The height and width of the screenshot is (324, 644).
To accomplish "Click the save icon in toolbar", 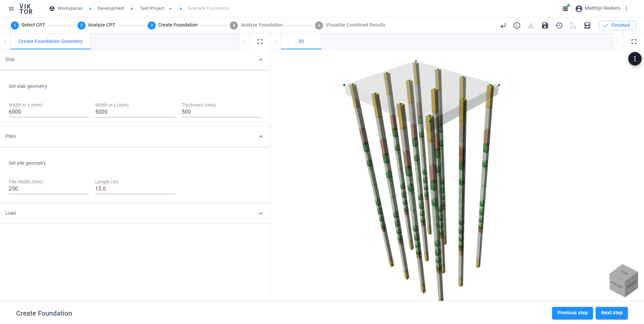I will [x=545, y=25].
